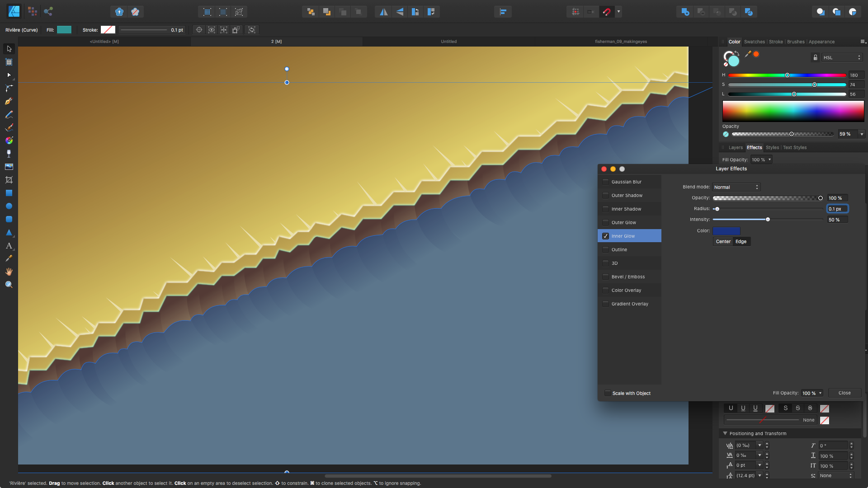Select the Artboard tool
The width and height of the screenshot is (868, 488).
(9, 62)
